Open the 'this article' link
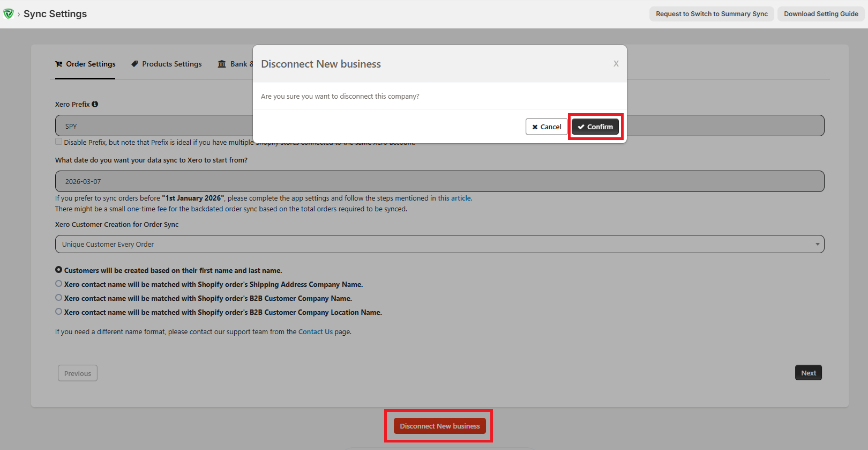Screen dimensions: 868x450 click(x=454, y=198)
